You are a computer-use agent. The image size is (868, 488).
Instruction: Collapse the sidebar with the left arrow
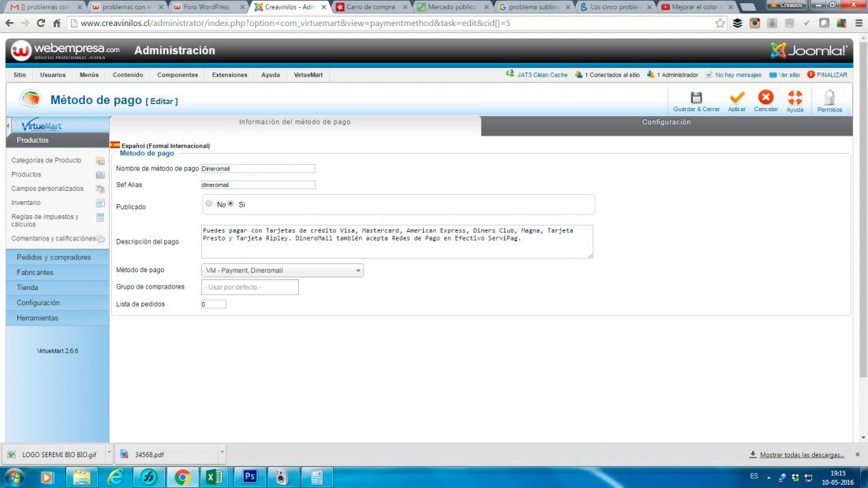pos(9,127)
